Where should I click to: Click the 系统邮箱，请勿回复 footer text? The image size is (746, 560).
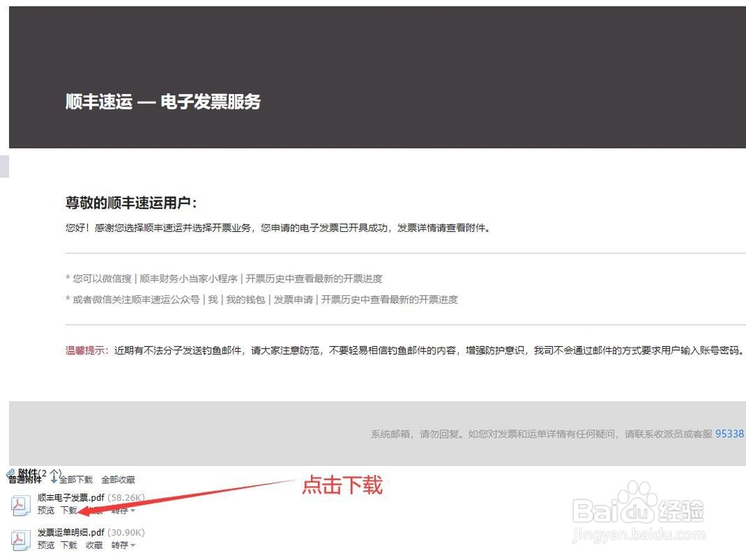pos(416,434)
